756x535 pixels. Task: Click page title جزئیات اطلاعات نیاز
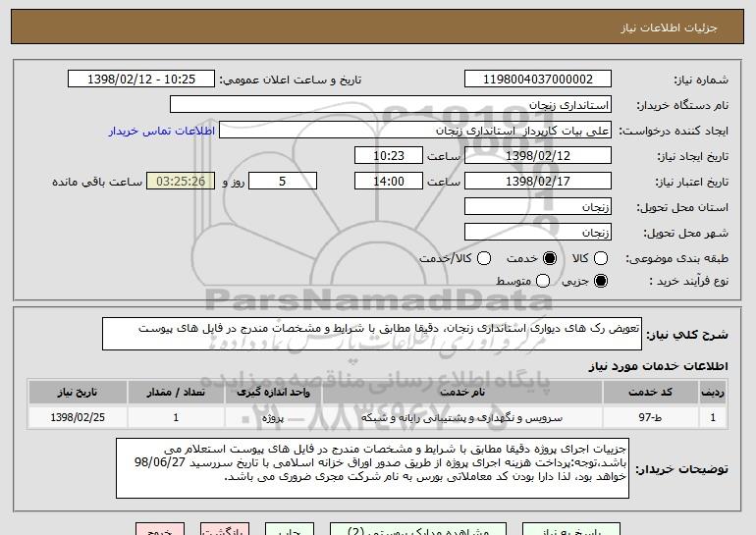tap(669, 27)
